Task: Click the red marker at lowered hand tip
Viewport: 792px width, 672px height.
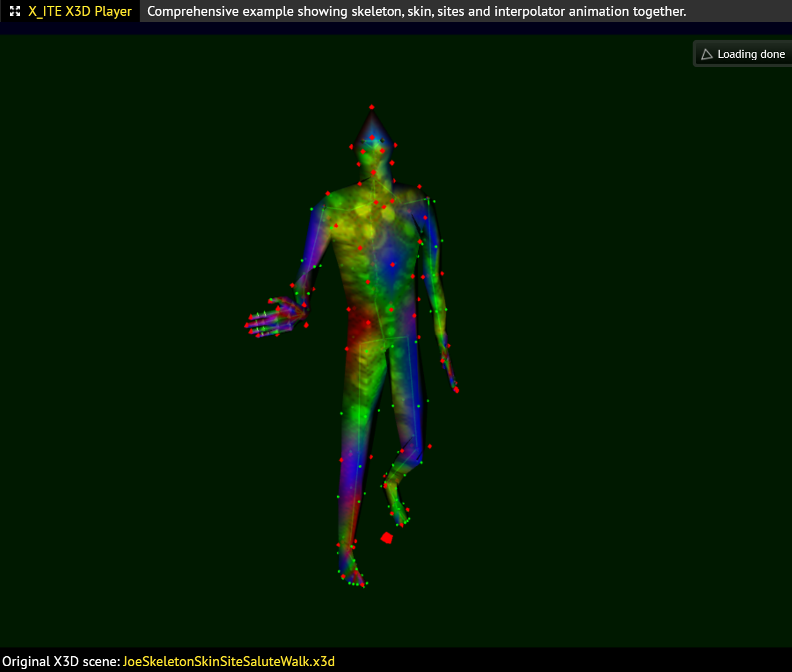Action: coord(456,390)
